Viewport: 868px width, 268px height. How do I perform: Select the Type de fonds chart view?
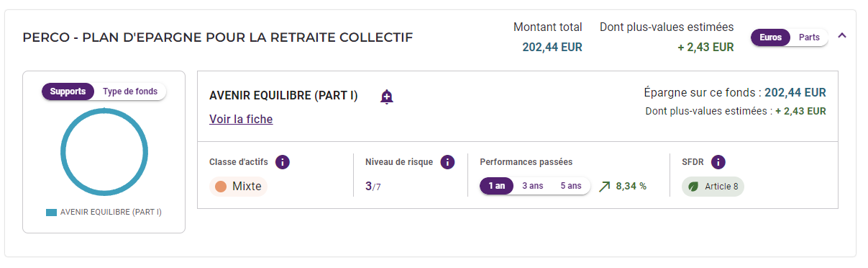130,91
